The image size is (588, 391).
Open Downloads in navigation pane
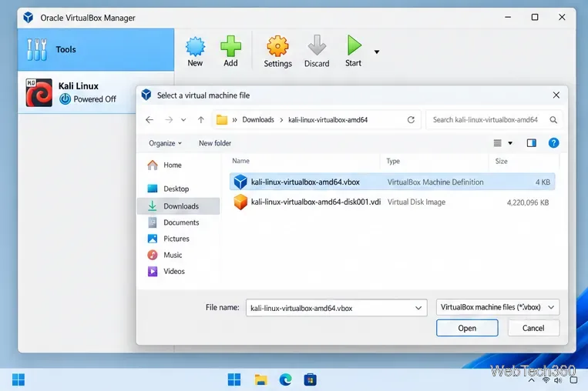[x=179, y=206]
